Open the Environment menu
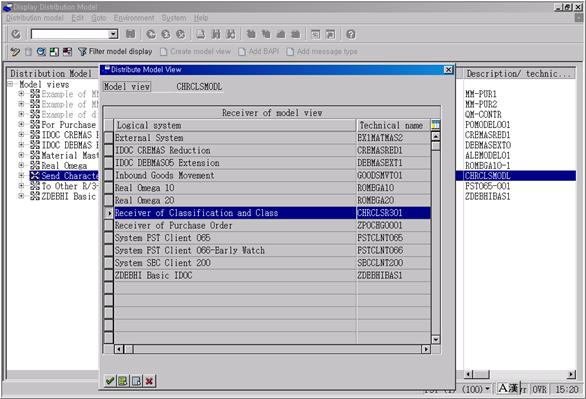 click(134, 18)
